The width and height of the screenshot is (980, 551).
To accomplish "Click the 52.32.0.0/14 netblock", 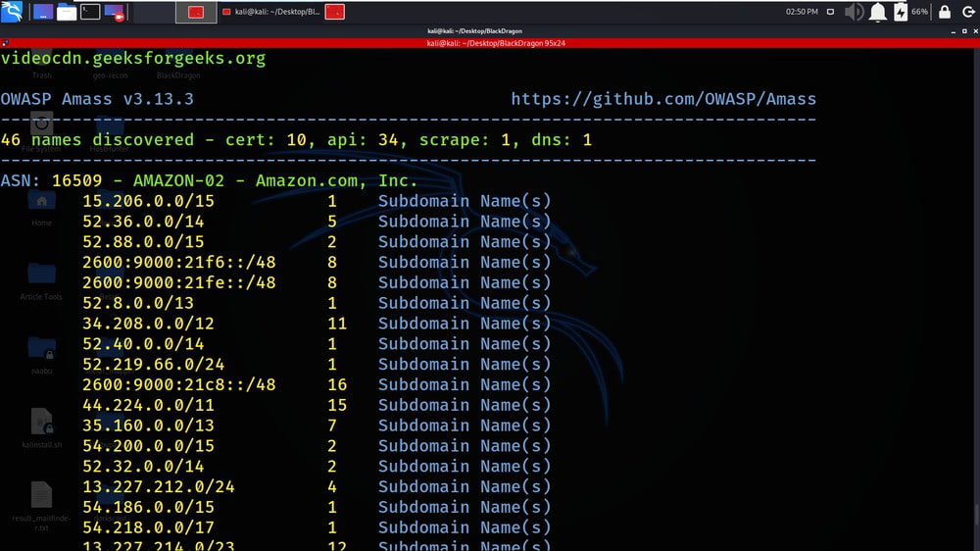I will (143, 467).
